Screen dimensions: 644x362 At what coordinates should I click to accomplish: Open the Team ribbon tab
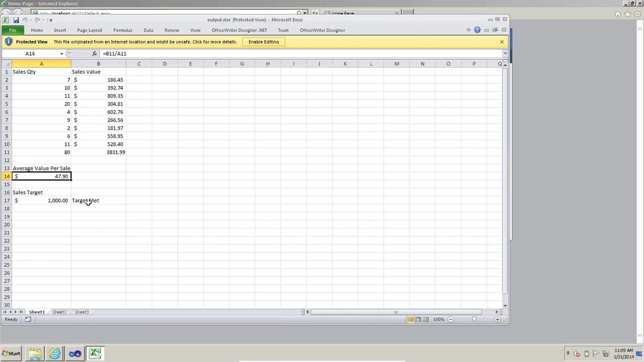(283, 30)
